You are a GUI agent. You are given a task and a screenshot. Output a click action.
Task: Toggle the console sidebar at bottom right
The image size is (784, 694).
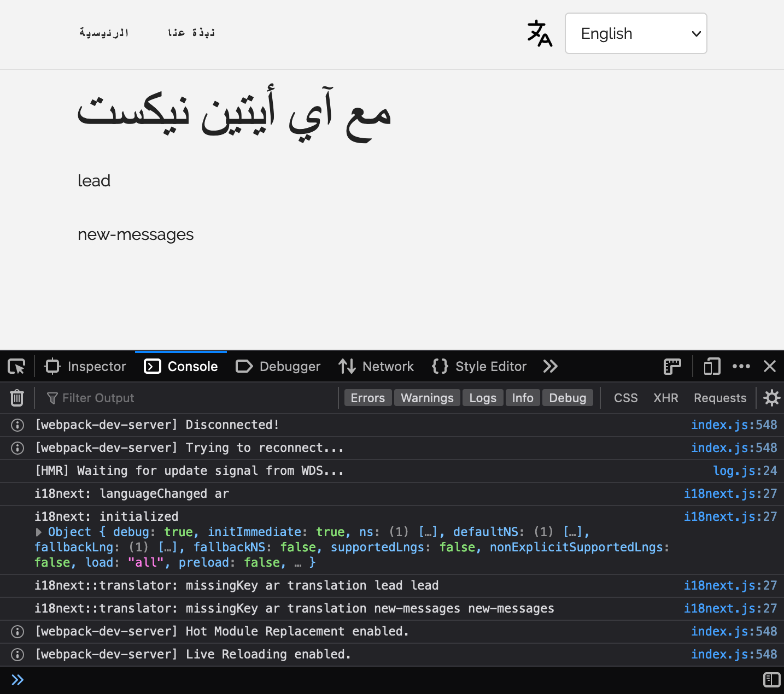click(771, 680)
